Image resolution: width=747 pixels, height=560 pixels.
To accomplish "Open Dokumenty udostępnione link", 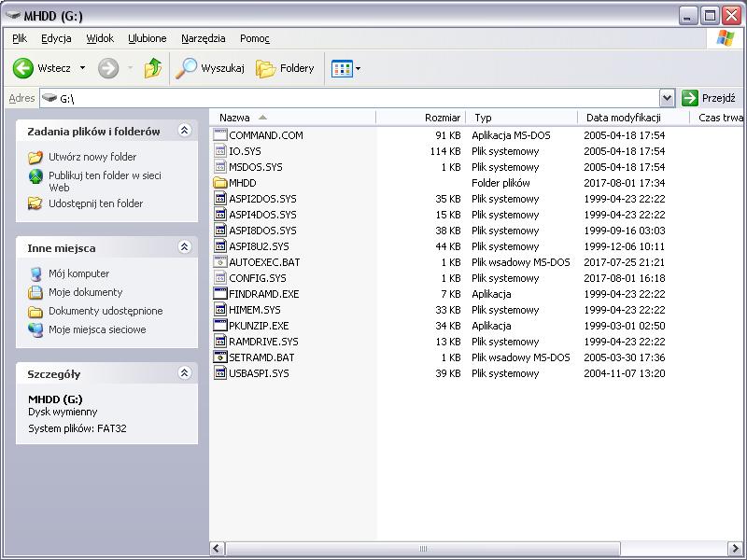I will coord(106,311).
